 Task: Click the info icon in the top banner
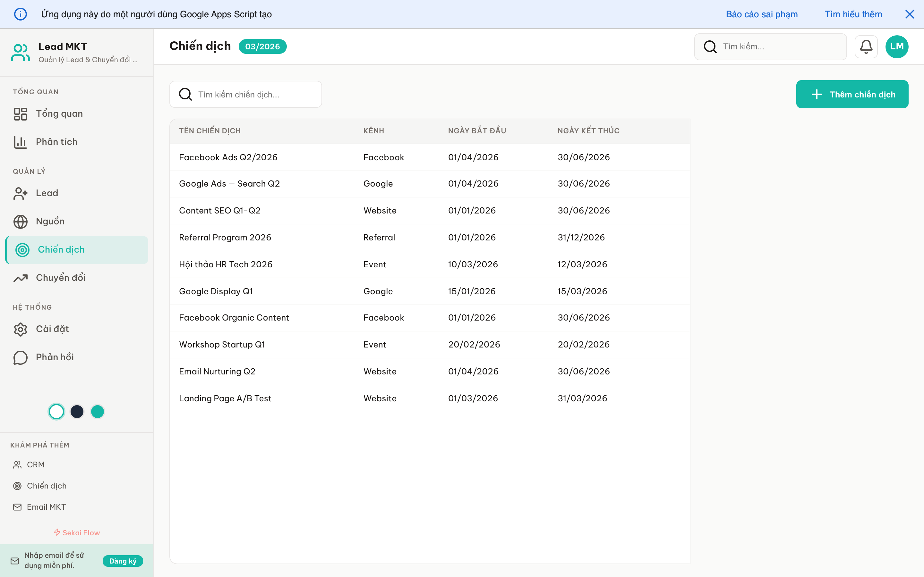[x=21, y=14]
